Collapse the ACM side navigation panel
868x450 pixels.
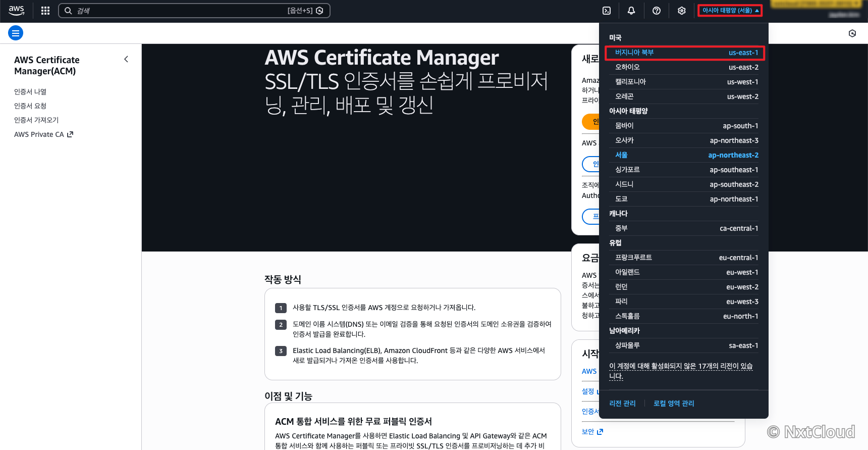126,59
